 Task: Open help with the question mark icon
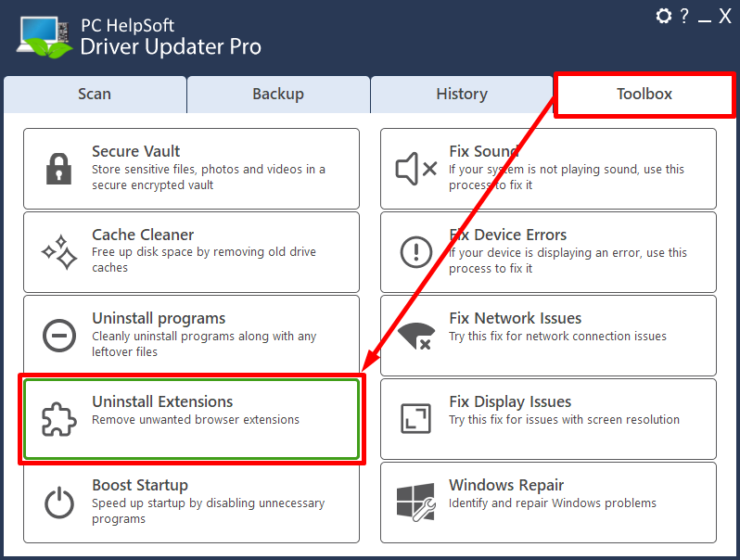[684, 16]
